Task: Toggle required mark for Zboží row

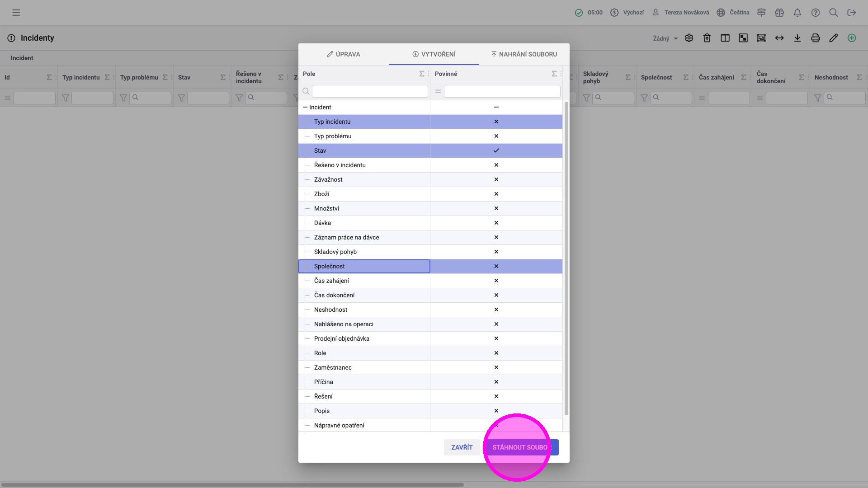Action: (496, 194)
